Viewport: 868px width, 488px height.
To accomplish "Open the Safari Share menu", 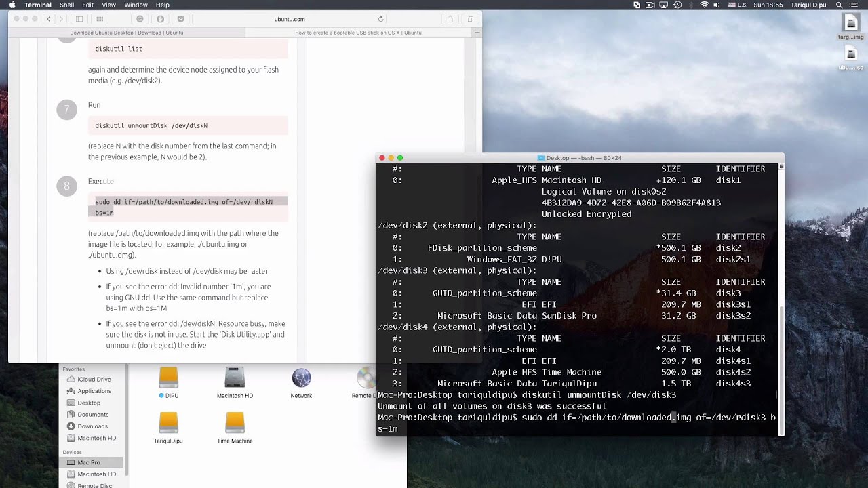I will point(450,19).
